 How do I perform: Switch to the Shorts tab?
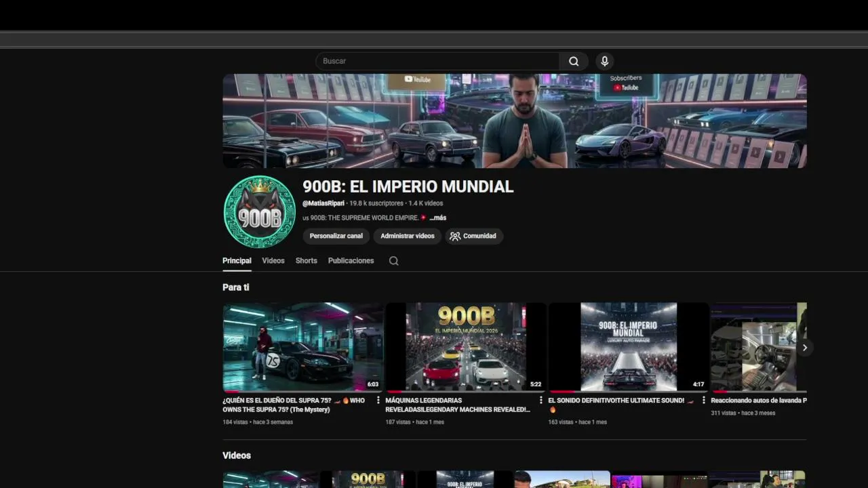pyautogui.click(x=307, y=261)
